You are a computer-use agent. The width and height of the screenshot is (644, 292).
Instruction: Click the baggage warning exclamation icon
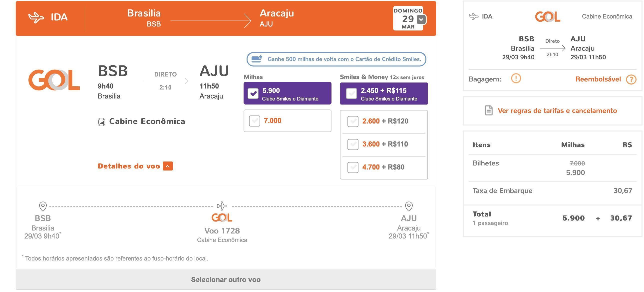516,78
